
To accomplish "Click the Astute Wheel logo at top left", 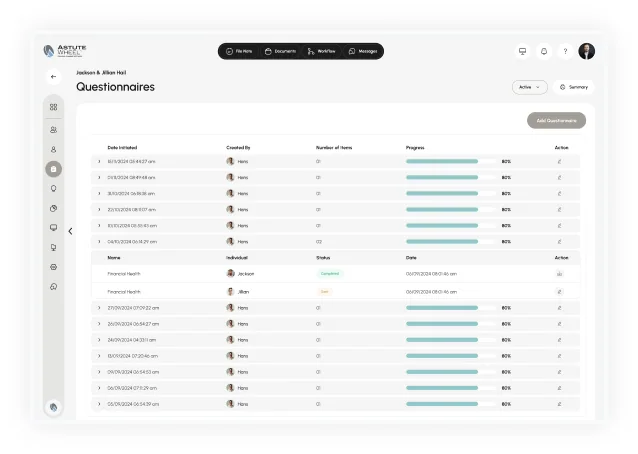I will pos(65,51).
